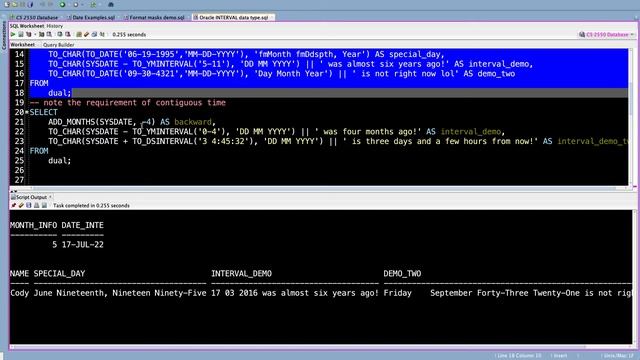This screenshot has width=640, height=360.
Task: Click the dark blue icon in main toolbar
Action: click(x=111, y=4)
